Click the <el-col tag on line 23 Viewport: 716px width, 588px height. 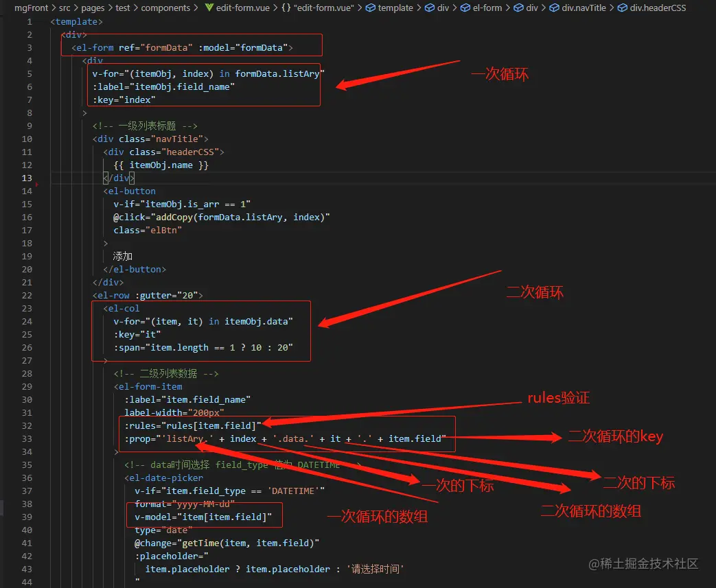tap(121, 309)
